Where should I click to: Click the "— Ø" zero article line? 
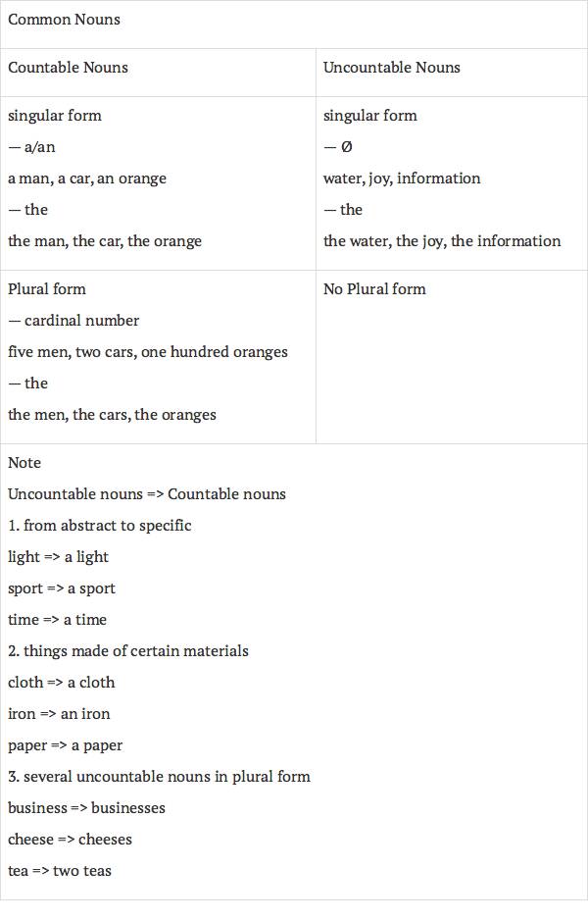(337, 147)
